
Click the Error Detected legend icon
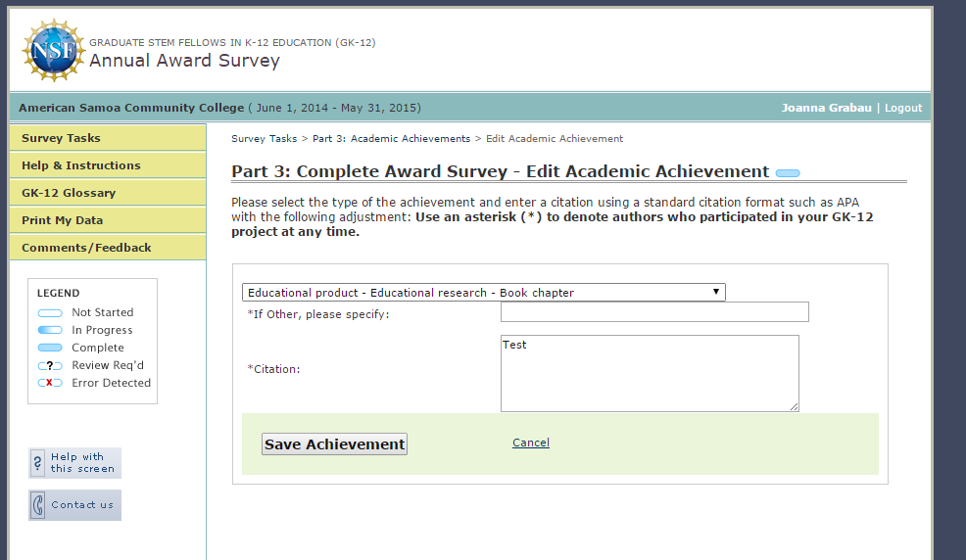pyautogui.click(x=50, y=384)
